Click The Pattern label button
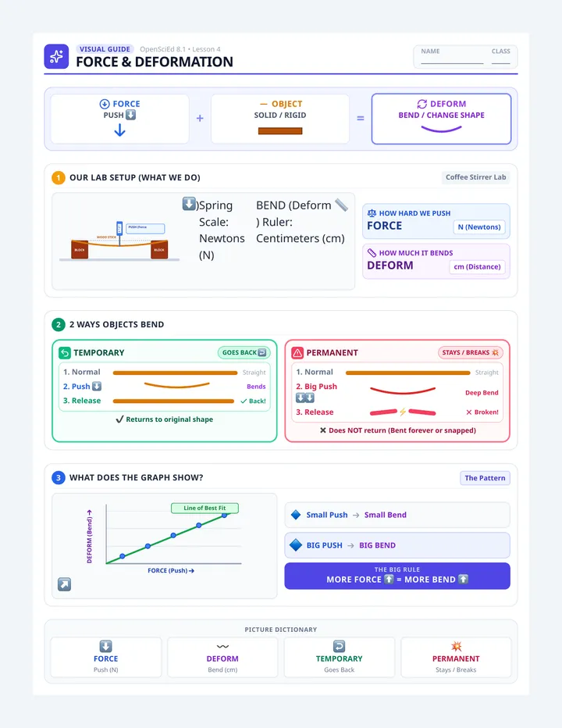Viewport: 562px width, 728px height. (x=485, y=478)
